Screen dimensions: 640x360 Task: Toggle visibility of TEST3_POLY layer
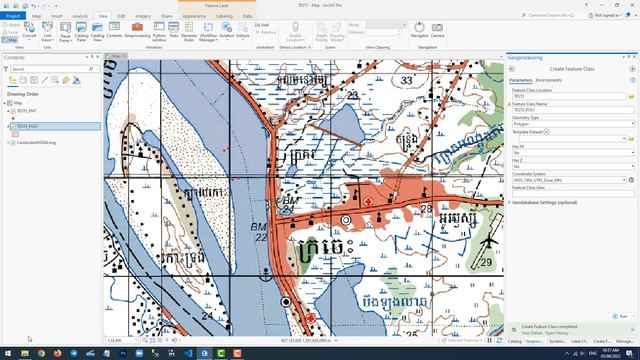pos(13,127)
